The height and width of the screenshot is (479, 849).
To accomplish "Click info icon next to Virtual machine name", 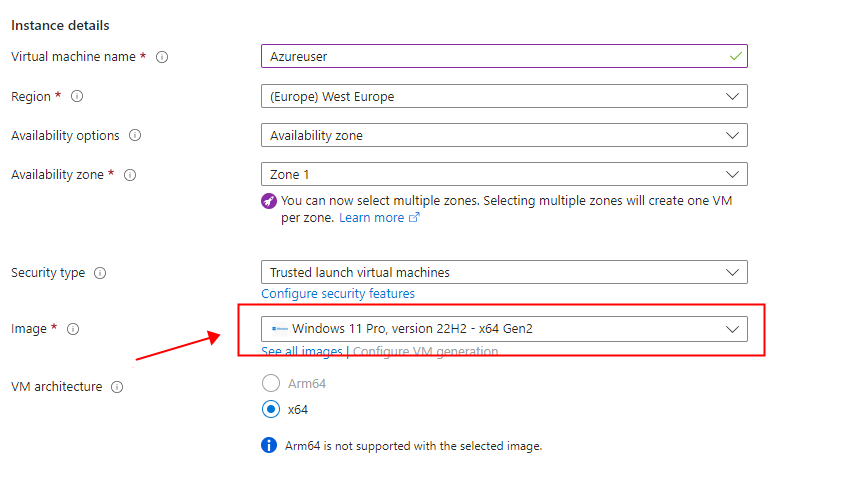I will click(162, 57).
